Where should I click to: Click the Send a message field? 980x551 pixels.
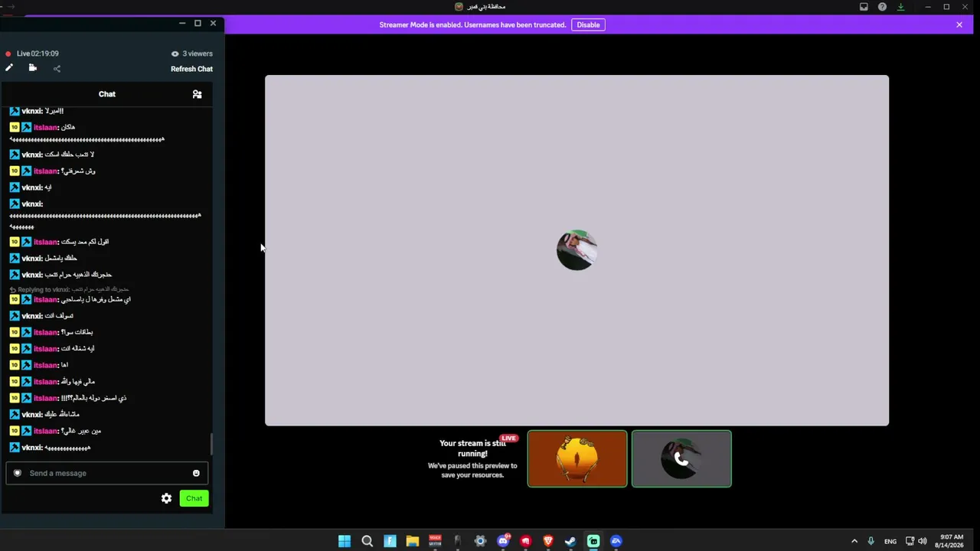pos(106,473)
